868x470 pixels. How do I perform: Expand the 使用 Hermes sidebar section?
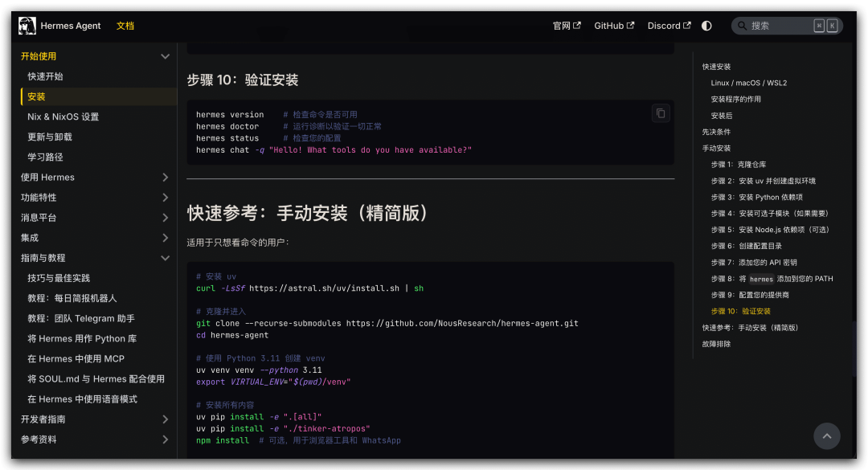click(165, 178)
